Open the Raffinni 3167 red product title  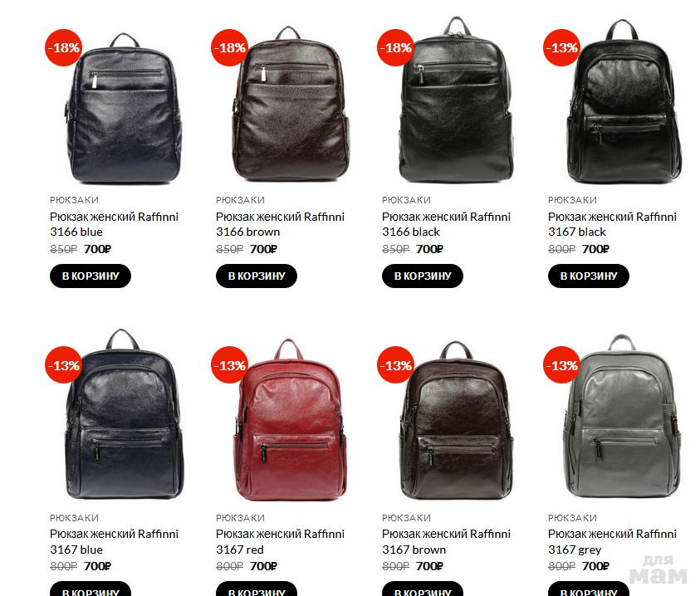[280, 541]
